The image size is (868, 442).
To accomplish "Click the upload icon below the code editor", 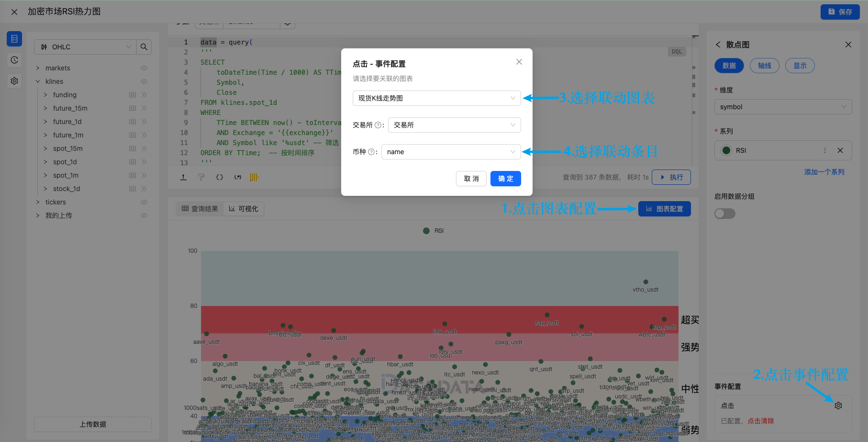I will (183, 177).
